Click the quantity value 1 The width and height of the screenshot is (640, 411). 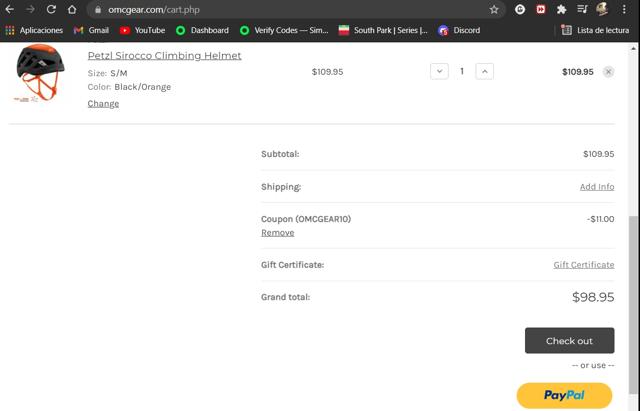(462, 71)
